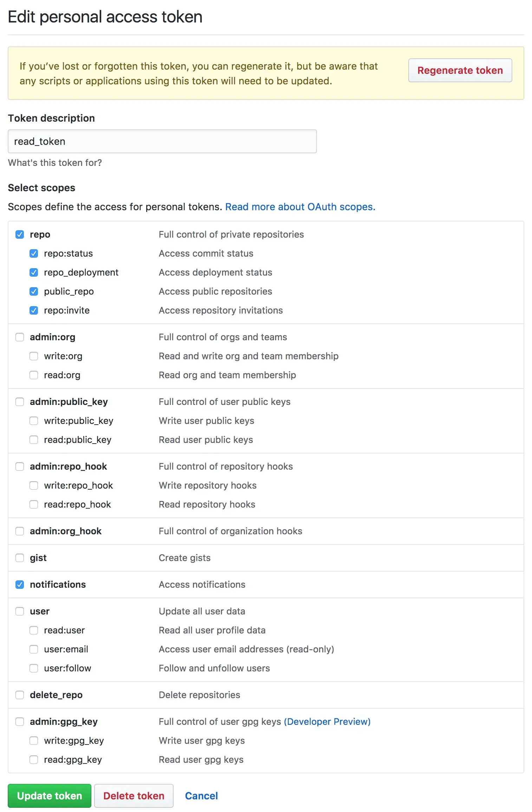Open the Developer Preview link
The height and width of the screenshot is (812, 532).
click(x=327, y=722)
